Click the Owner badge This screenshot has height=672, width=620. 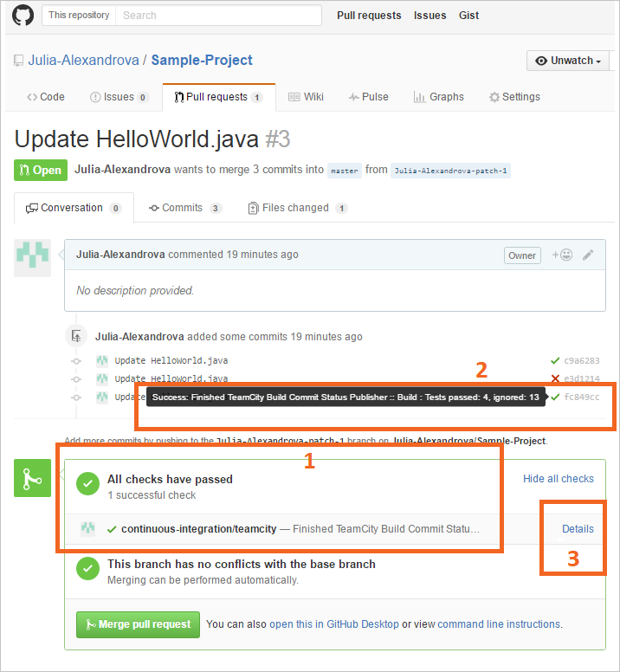(522, 255)
